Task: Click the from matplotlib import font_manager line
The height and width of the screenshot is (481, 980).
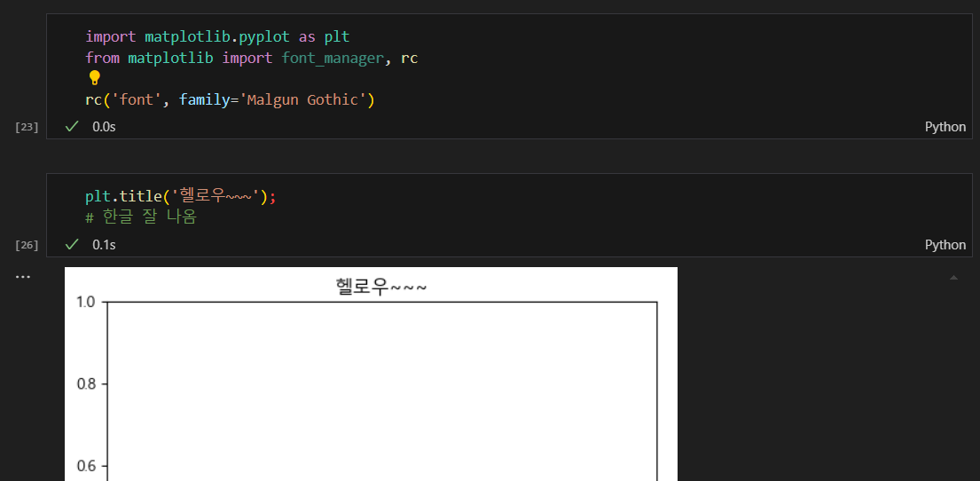Action: (252, 59)
